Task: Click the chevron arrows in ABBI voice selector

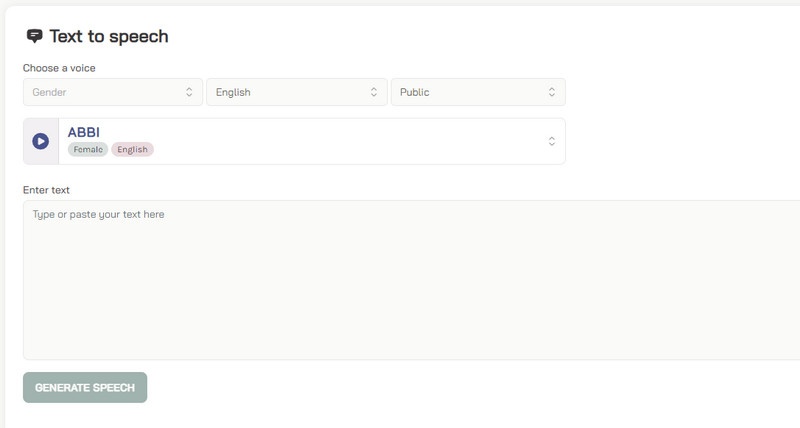Action: coord(551,142)
